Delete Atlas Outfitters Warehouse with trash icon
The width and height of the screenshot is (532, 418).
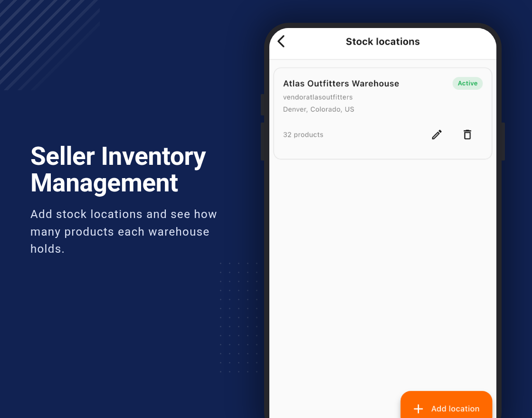(467, 135)
